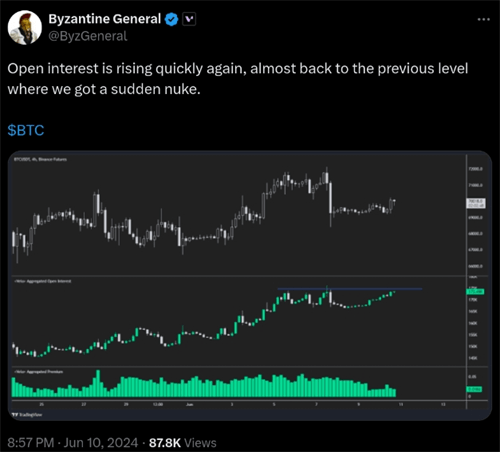Click the Aggregated Premium indicator label
This screenshot has width=500, height=452.
click(x=38, y=372)
